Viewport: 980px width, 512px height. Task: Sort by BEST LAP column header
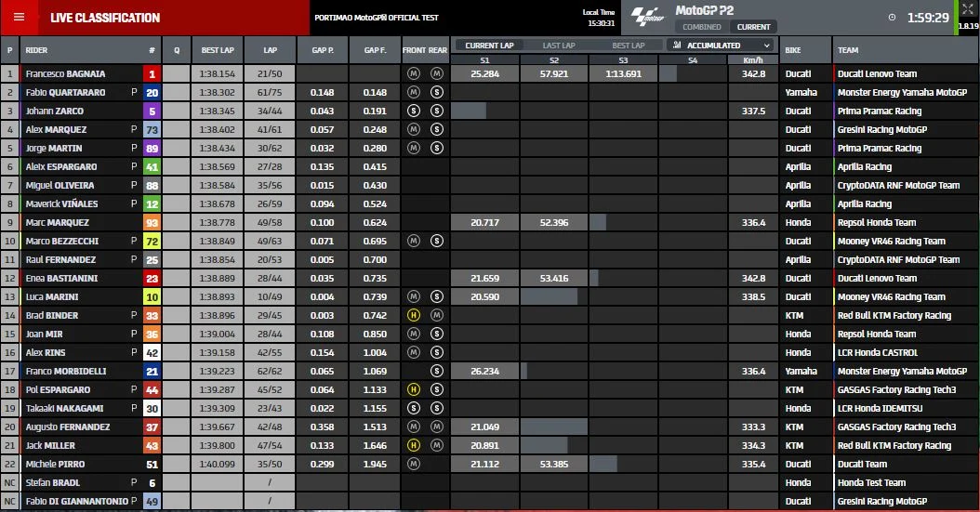tap(218, 50)
